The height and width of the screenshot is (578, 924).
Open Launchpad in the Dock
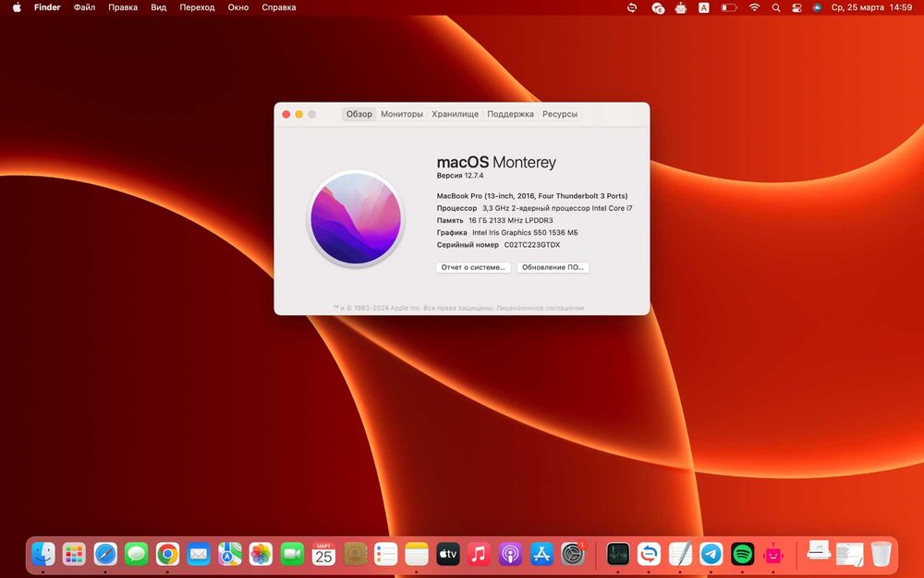[x=74, y=554]
